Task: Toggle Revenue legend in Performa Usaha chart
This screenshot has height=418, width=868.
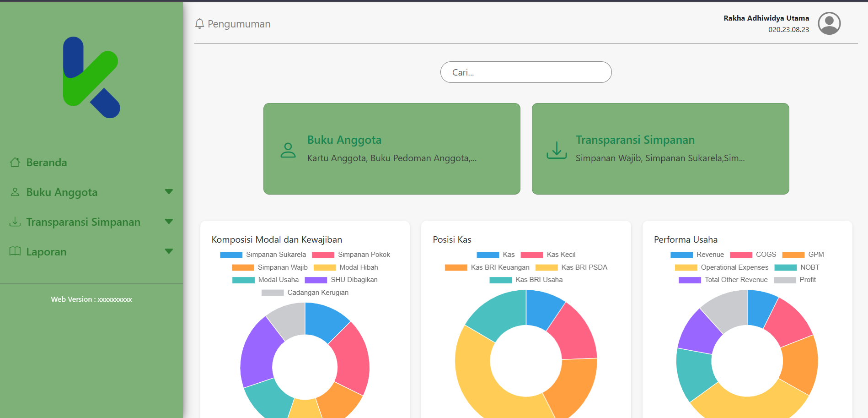Action: point(697,255)
